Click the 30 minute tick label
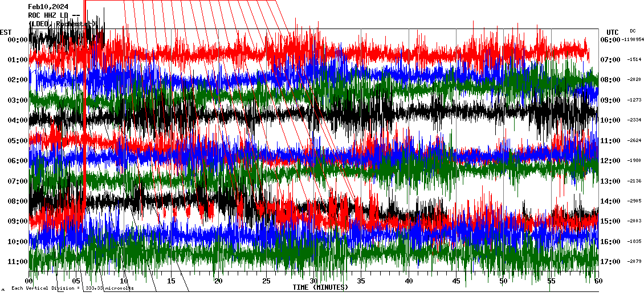This screenshot has width=644, height=296. point(313,281)
